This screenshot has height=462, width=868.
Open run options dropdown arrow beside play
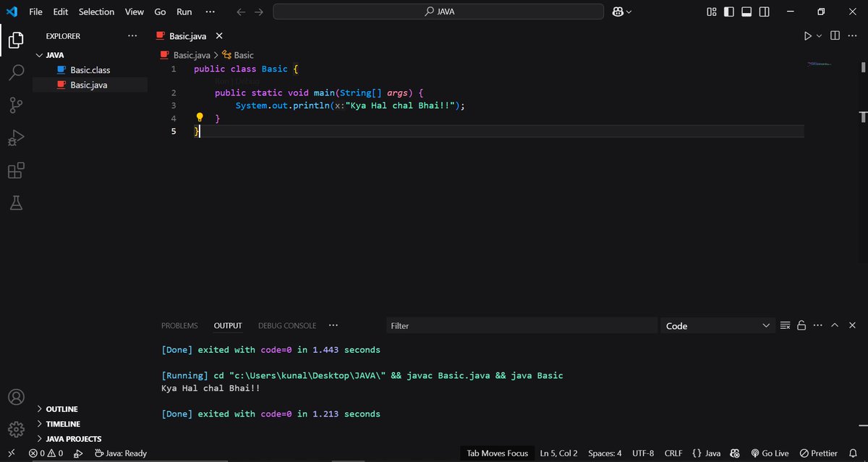pos(820,36)
